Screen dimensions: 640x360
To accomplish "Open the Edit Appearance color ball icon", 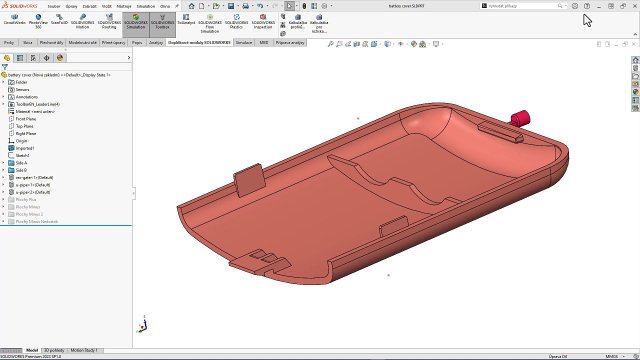I will tap(414, 44).
